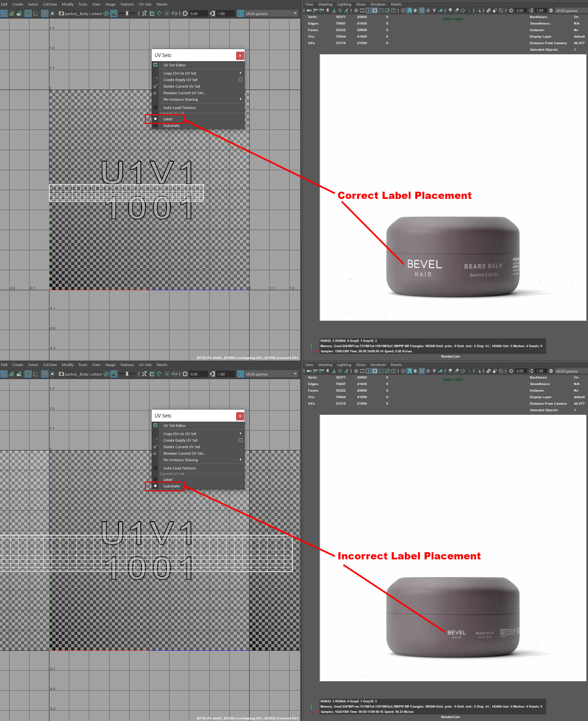Toggle the display image icon in upper UV editor
Image resolution: width=588 pixels, height=721 pixels.
pos(114,13)
